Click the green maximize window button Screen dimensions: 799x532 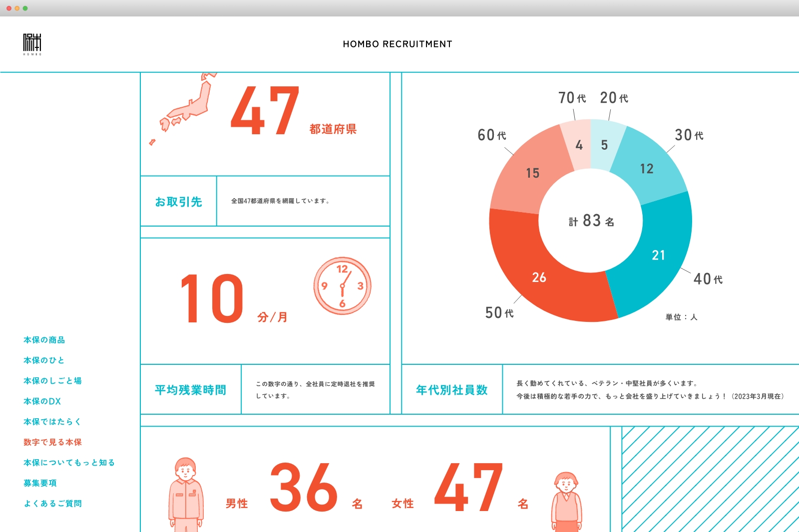(25, 8)
